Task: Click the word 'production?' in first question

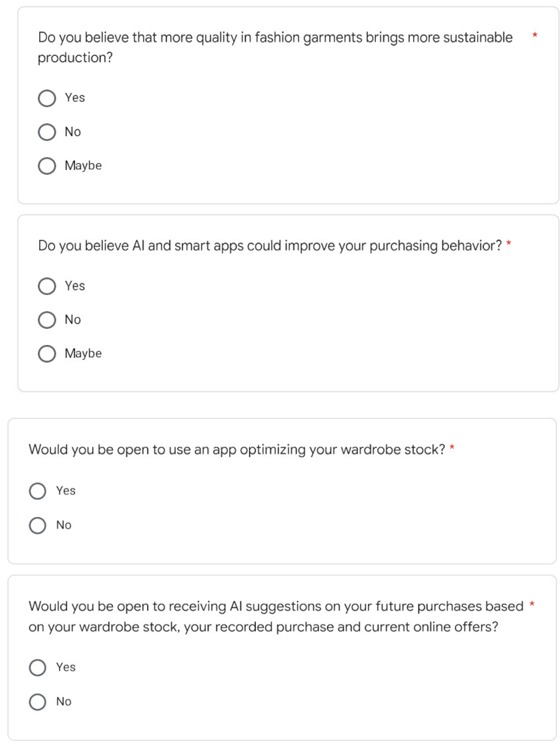Action: pyautogui.click(x=75, y=58)
